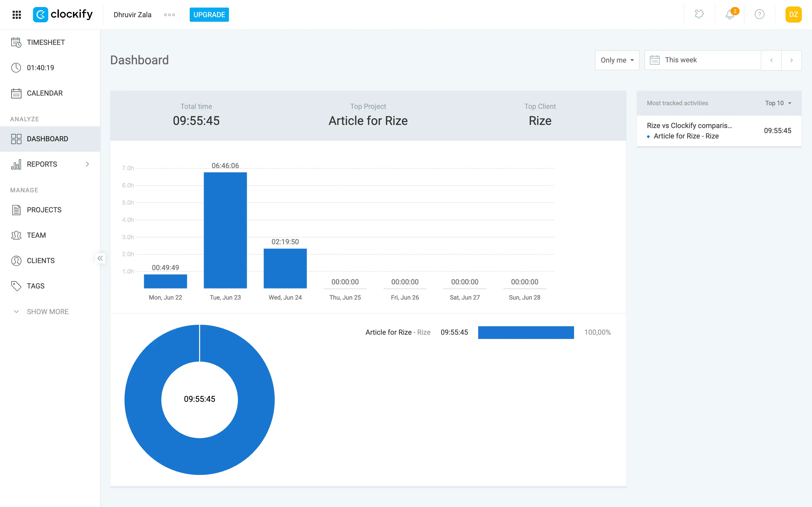Click the 06:46:06 bar label
Screen dimensions: 812x507
pyautogui.click(x=225, y=166)
